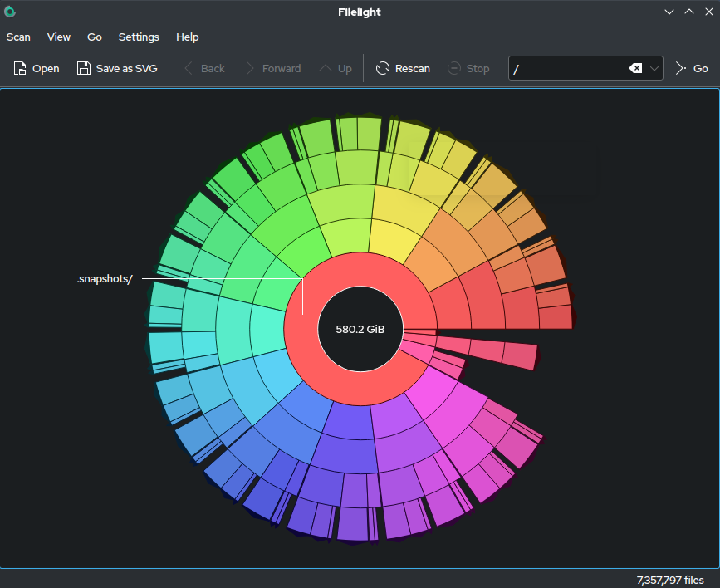Click the center circle showing 580.2 GiB
The height and width of the screenshot is (588, 720).
tap(360, 329)
